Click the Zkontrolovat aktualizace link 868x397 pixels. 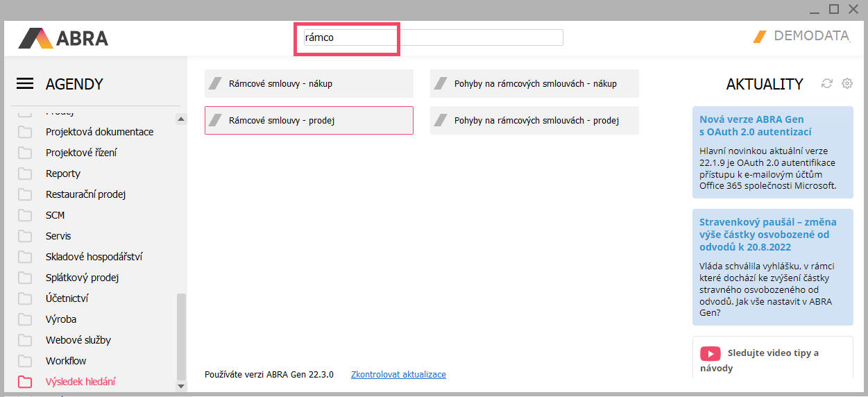click(x=398, y=374)
